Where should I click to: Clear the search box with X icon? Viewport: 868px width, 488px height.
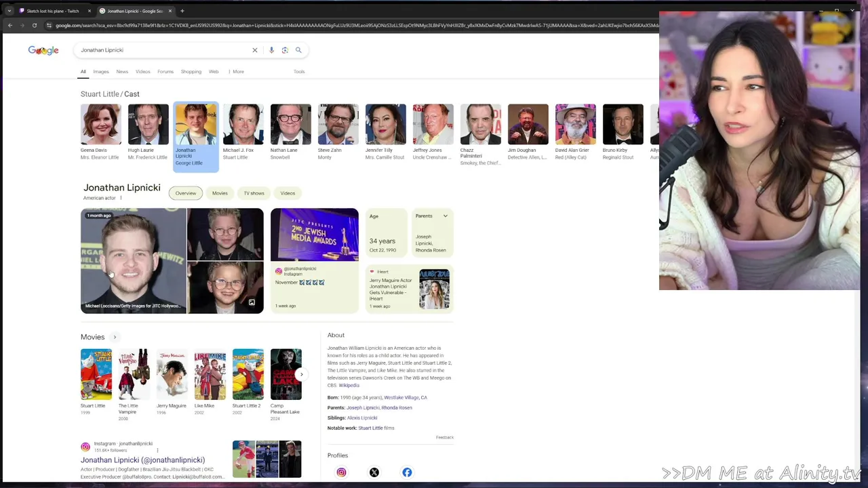255,50
